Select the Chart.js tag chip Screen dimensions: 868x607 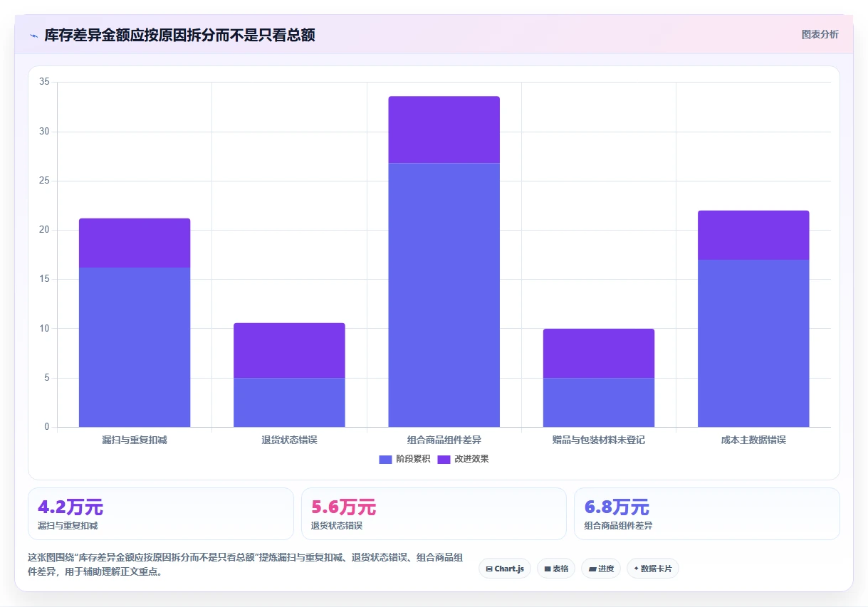tap(505, 569)
